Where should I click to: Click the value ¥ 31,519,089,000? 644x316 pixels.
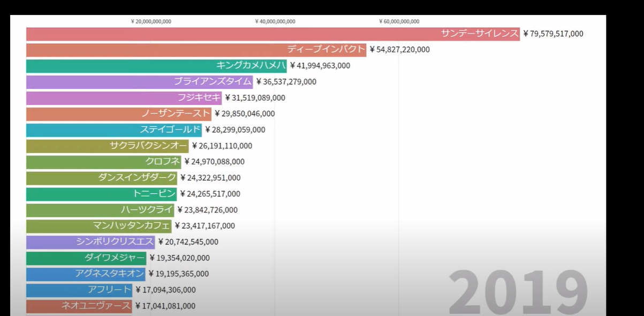pos(255,98)
